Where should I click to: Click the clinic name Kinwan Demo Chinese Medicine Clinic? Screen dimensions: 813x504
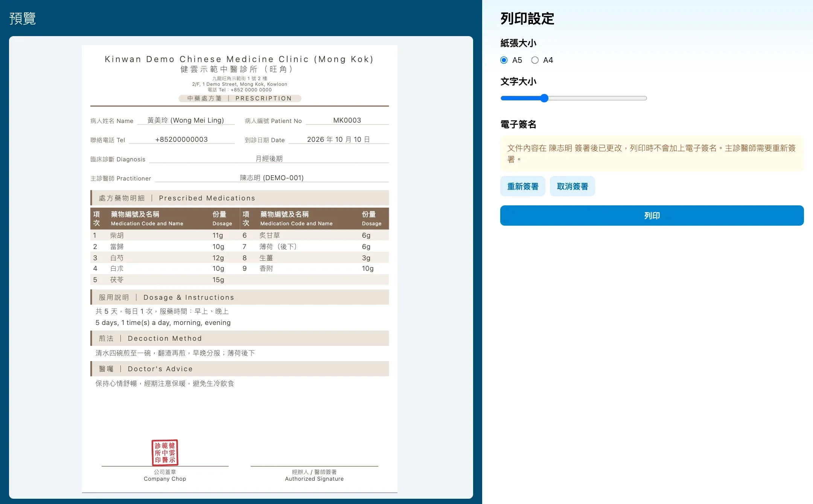pos(239,59)
